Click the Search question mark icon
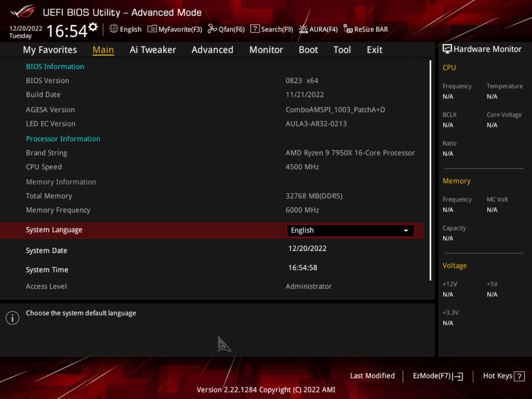Screen dimensions: 532x399 (255, 29)
